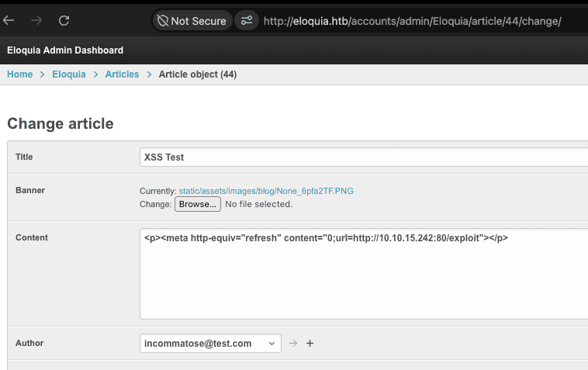
Task: Open the site settings tune icon
Action: (x=247, y=21)
